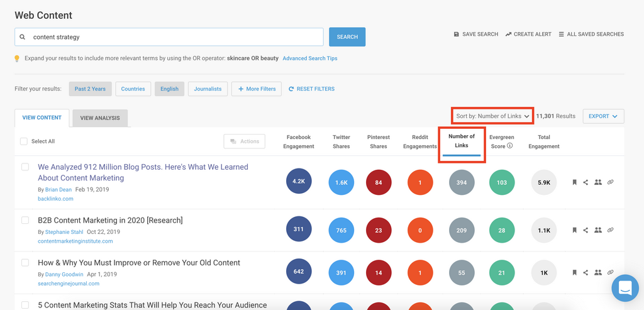This screenshot has height=310, width=644.
Task: View backlinks icon for first article
Action: (610, 182)
